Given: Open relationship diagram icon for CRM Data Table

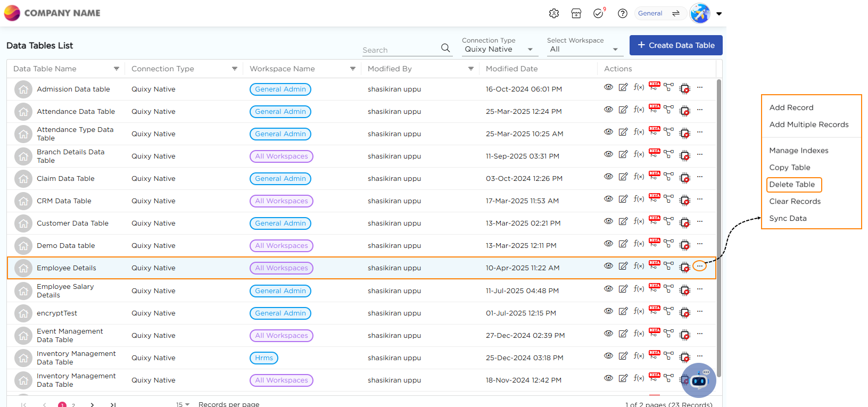Looking at the screenshot, I should 668,199.
